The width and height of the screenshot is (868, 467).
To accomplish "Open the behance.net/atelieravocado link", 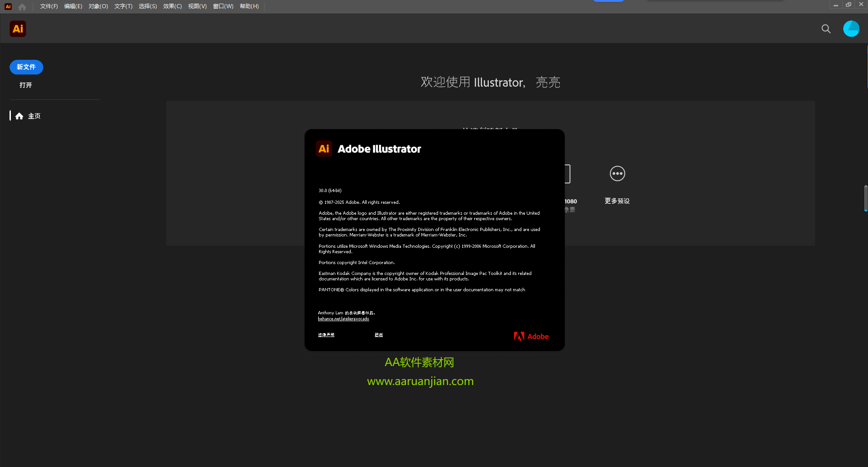I will (x=343, y=318).
